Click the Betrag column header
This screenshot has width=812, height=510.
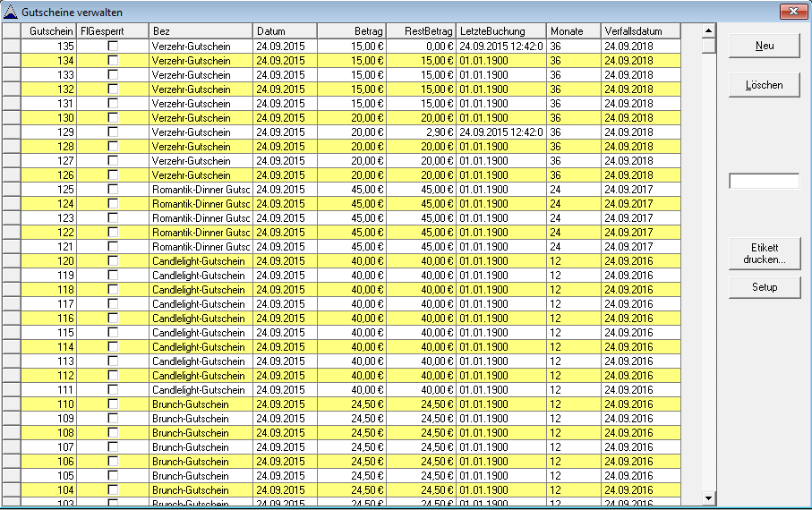coord(352,31)
